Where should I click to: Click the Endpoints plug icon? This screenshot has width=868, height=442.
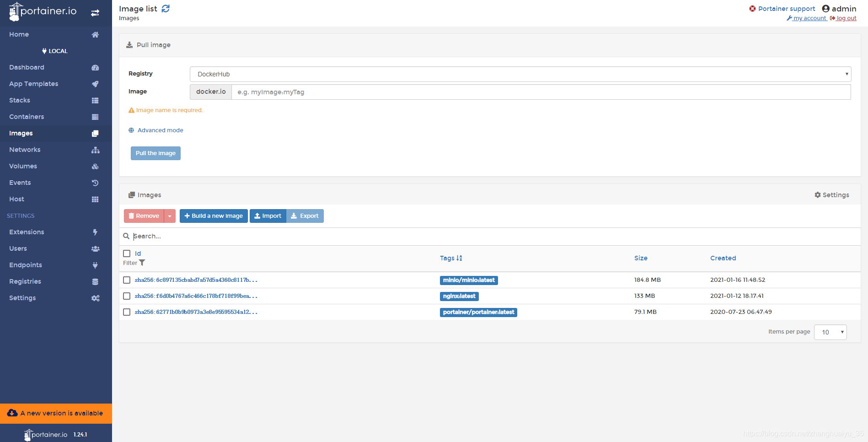tap(95, 265)
